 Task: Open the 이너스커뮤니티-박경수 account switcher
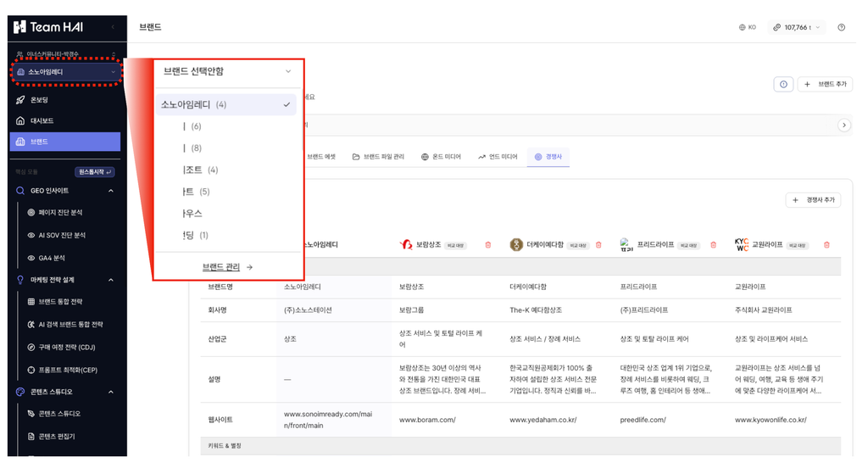[x=66, y=54]
